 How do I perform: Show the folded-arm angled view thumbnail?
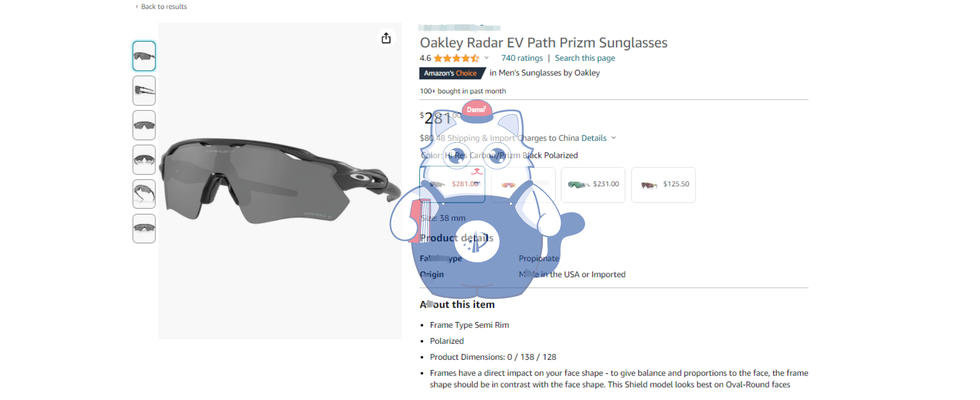tap(144, 194)
